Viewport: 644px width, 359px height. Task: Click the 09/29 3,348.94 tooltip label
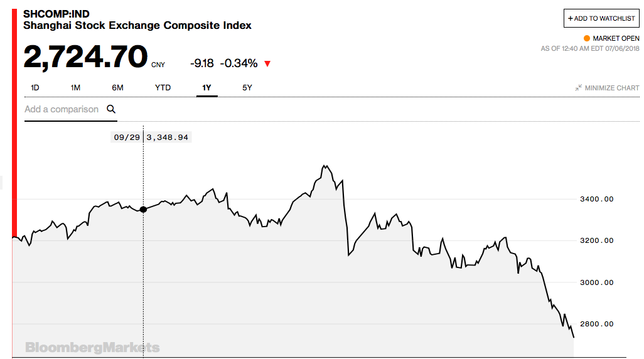click(151, 137)
